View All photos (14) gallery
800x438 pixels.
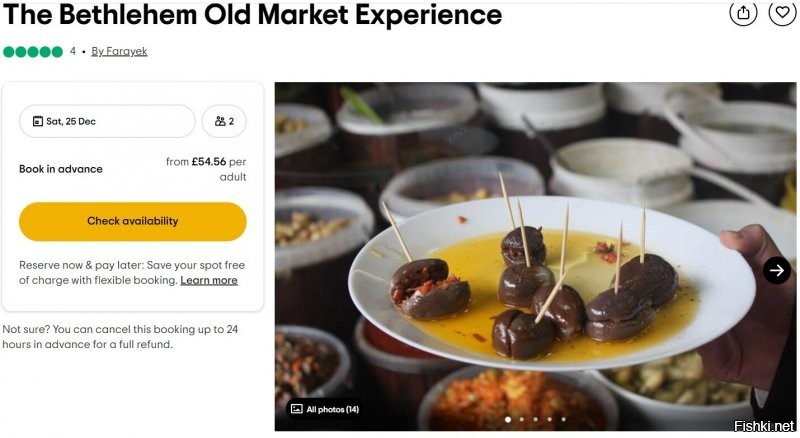(x=325, y=409)
